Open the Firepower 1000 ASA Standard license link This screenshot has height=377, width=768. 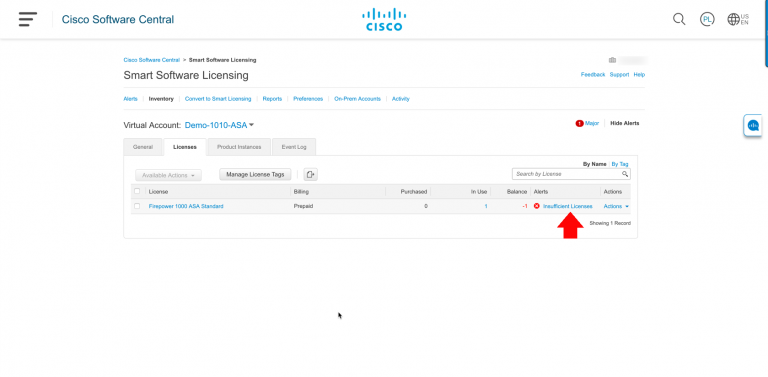coord(186,206)
